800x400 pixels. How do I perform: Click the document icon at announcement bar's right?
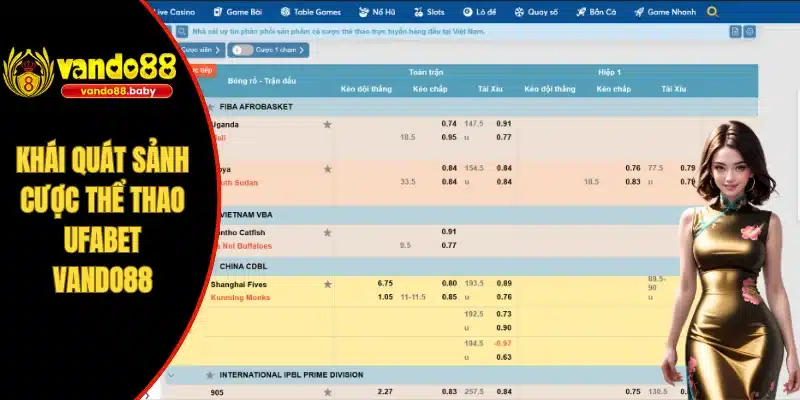[x=735, y=32]
